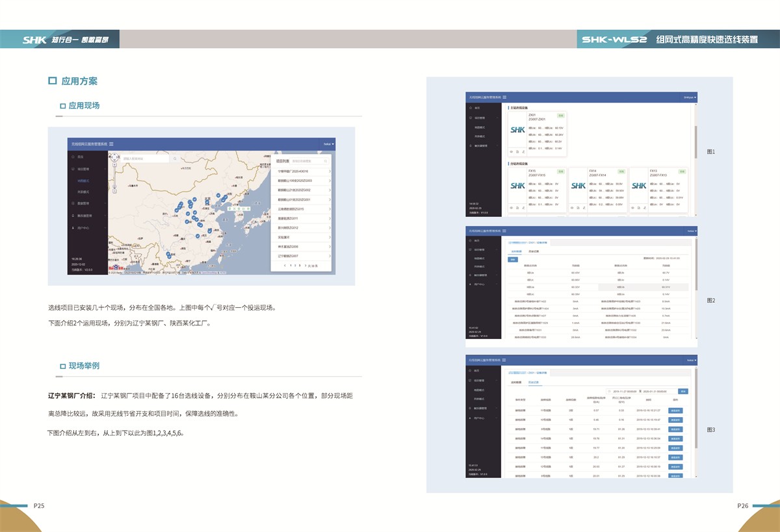This screenshot has width=780, height=532.
Task: Click view eye icon on FX14 card
Action: point(572,208)
